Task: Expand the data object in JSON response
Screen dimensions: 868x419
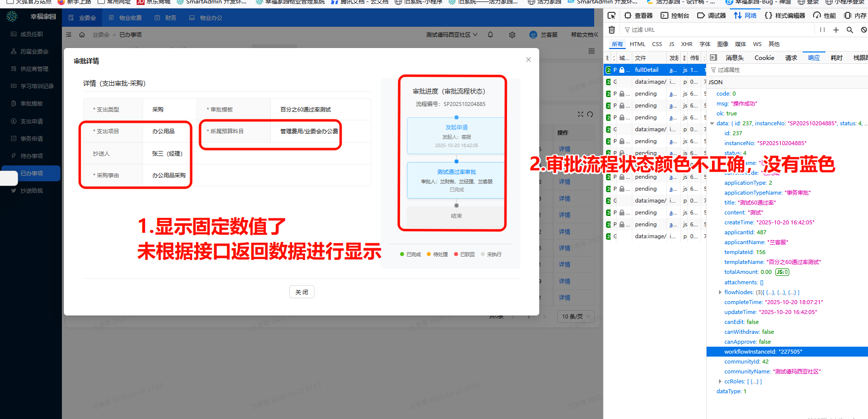Action: (x=712, y=123)
